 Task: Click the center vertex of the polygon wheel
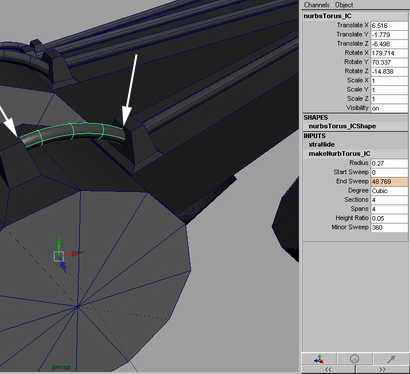click(77, 306)
